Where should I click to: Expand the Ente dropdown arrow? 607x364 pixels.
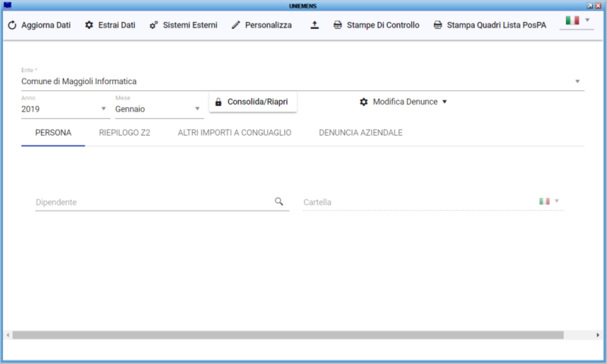pyautogui.click(x=577, y=82)
